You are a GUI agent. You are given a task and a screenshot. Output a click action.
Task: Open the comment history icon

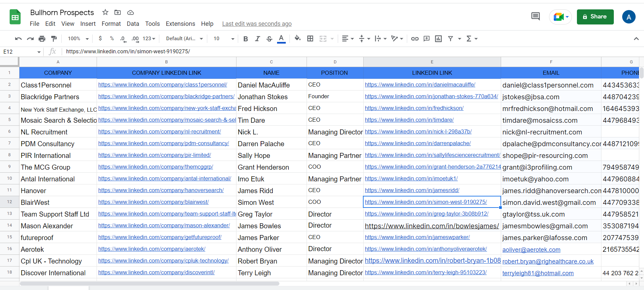click(535, 16)
